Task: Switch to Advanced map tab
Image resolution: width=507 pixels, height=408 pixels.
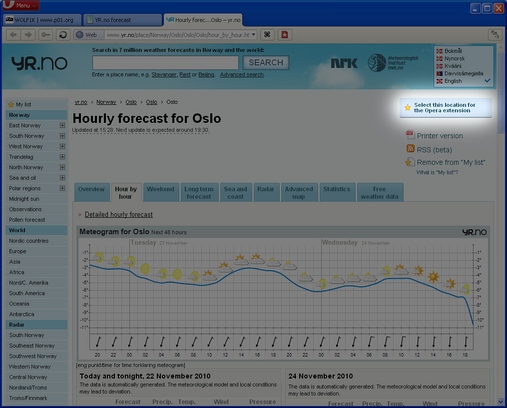Action: pos(299,192)
